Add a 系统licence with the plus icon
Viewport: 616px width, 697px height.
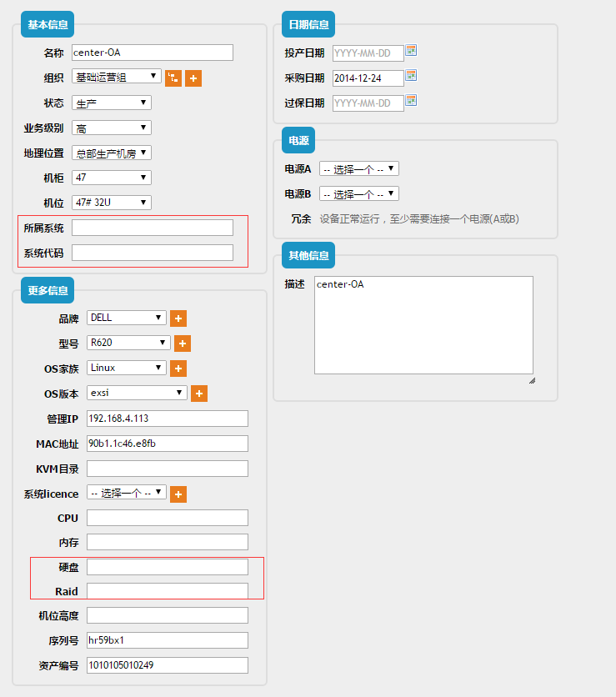click(178, 494)
